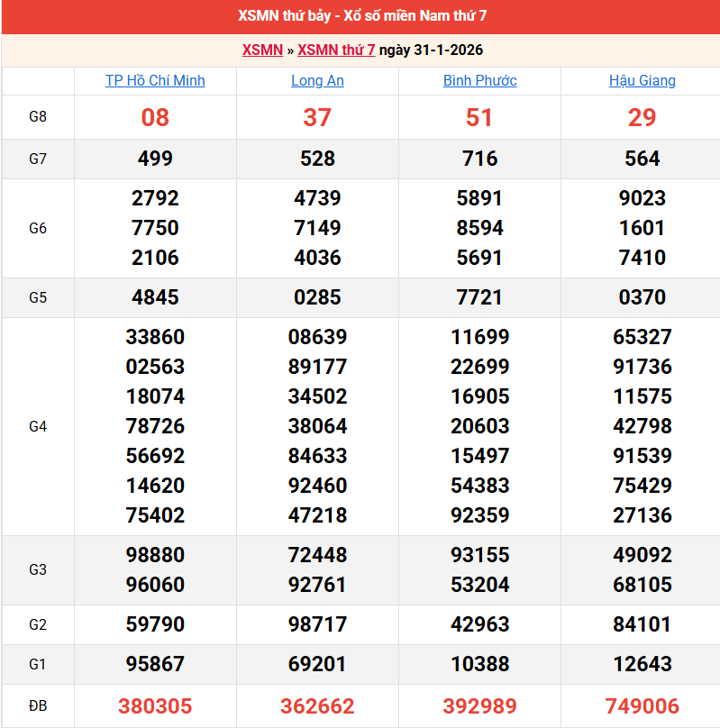Click special prize number 362662
The width and height of the screenshot is (720, 728).
(x=317, y=705)
